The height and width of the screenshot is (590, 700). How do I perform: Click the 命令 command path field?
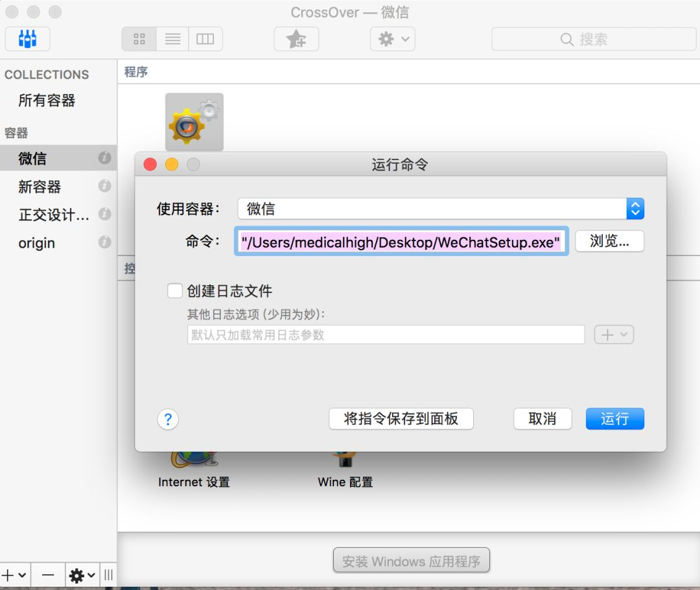401,241
